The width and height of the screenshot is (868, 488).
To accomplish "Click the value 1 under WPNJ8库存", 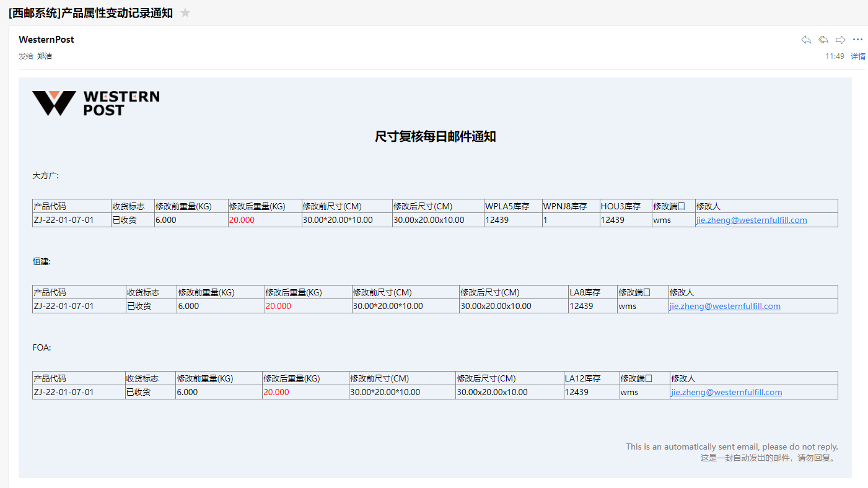I will click(x=545, y=220).
